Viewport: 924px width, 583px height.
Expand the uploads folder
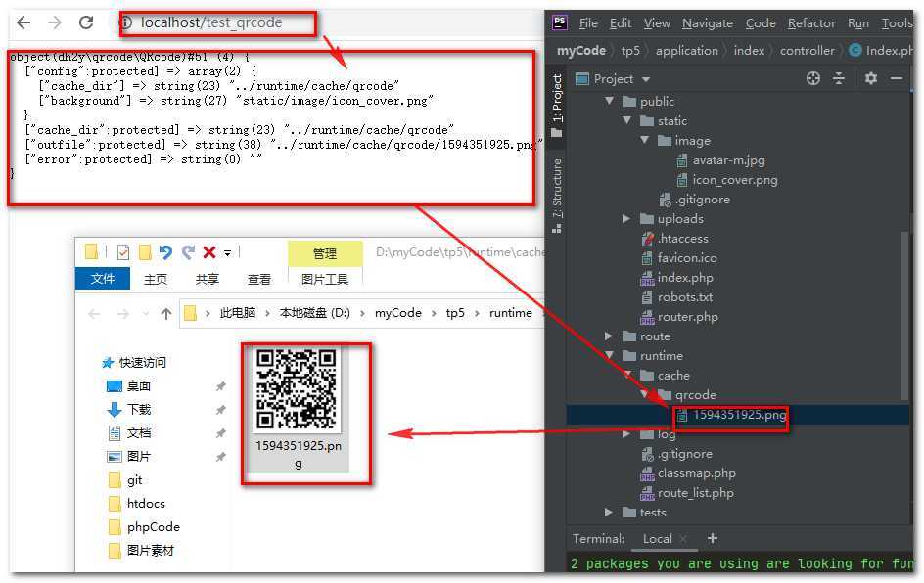[x=626, y=218]
